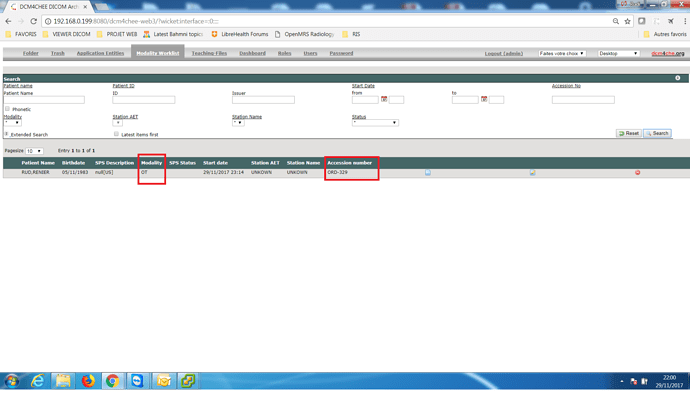Screen dimensions: 690x396
Task: Open the Teaching-Files tab
Action: click(x=209, y=53)
